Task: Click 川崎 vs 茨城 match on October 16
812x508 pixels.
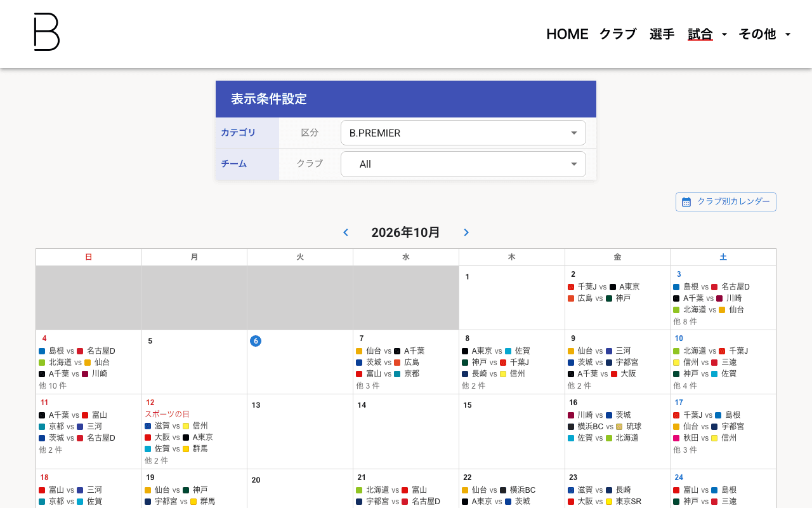Action: [x=599, y=415]
